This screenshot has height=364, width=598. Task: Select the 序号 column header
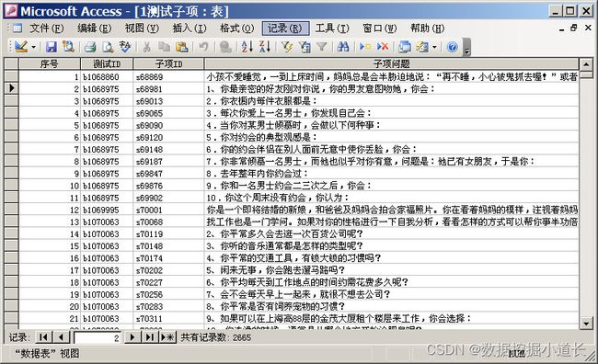coord(50,63)
